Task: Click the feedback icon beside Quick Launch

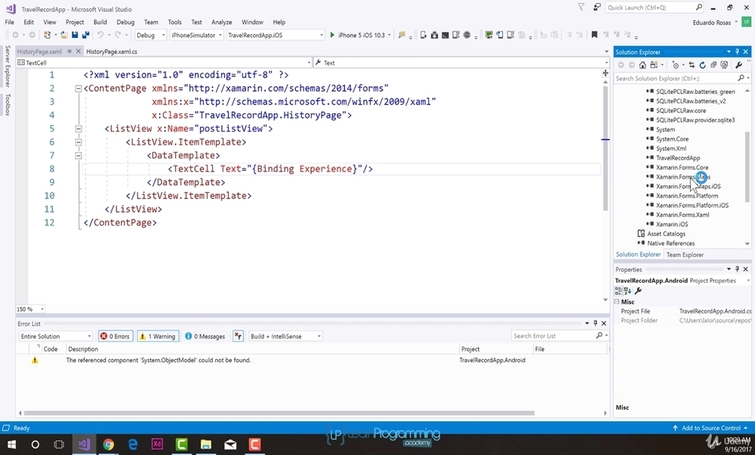Action: pos(597,7)
